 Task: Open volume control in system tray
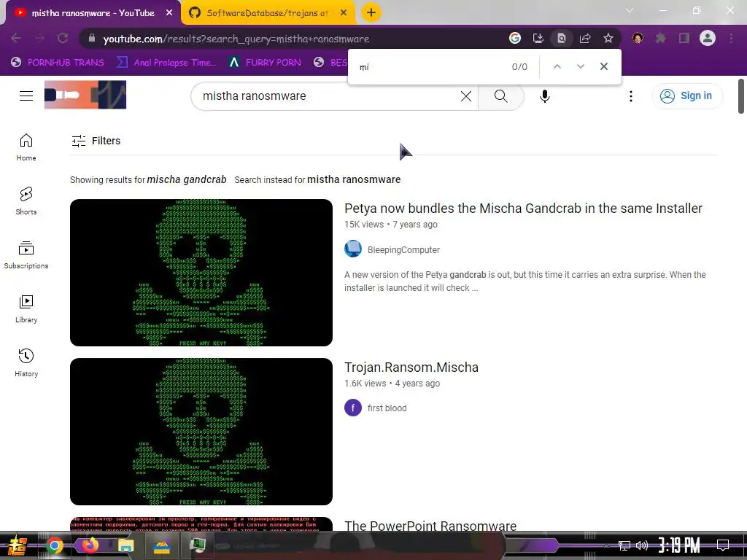tap(642, 545)
